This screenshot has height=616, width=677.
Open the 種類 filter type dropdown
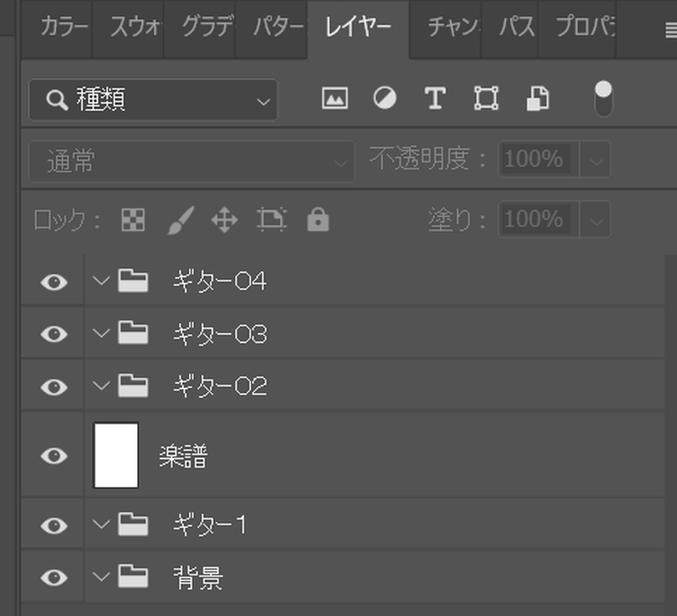(153, 100)
